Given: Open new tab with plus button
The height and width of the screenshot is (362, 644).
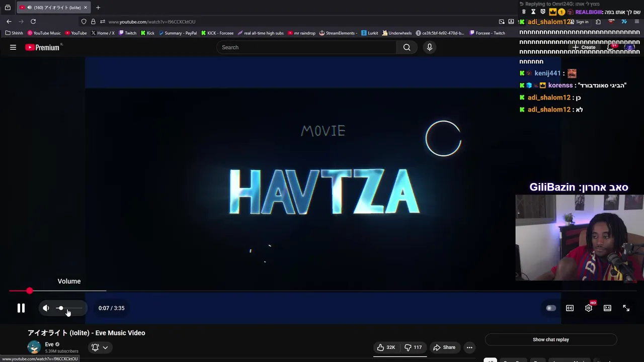Looking at the screenshot, I should 98,8.
